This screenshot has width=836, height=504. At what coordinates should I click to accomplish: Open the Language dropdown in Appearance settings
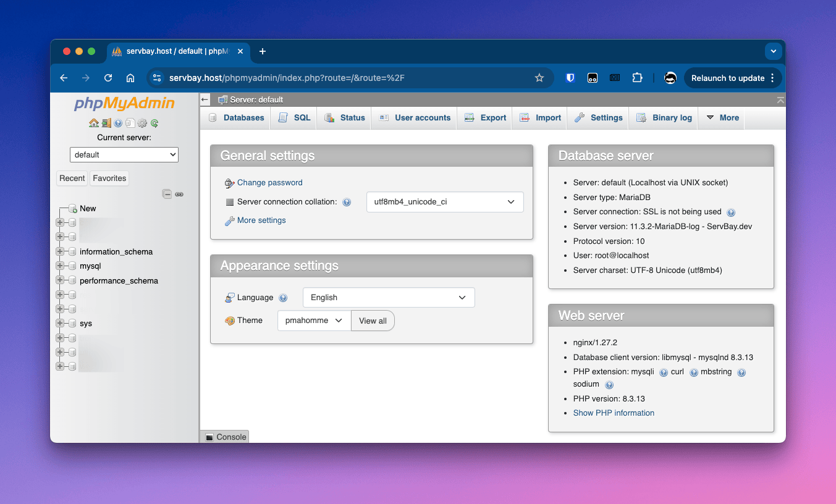(x=388, y=297)
